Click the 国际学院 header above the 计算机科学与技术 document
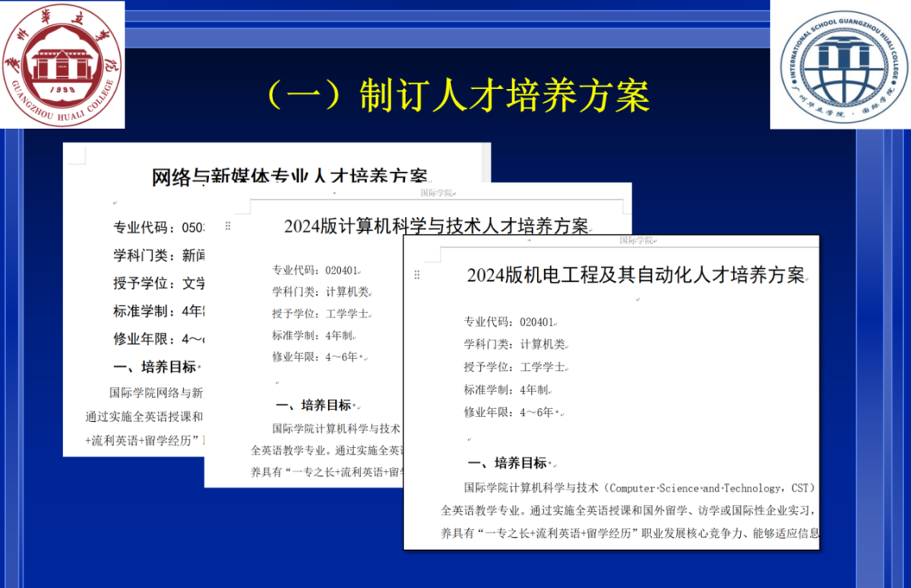911x588 pixels. pos(438,194)
